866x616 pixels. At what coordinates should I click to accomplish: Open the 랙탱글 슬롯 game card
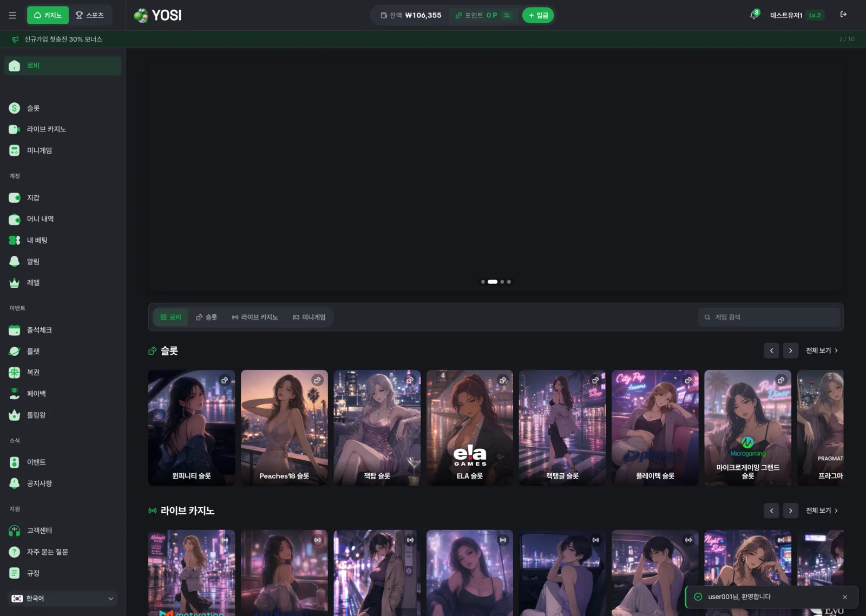pyautogui.click(x=562, y=428)
